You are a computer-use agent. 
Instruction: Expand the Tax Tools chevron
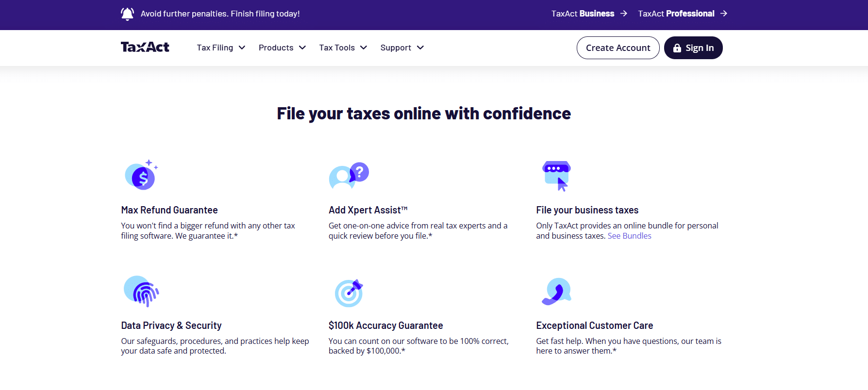tap(364, 48)
